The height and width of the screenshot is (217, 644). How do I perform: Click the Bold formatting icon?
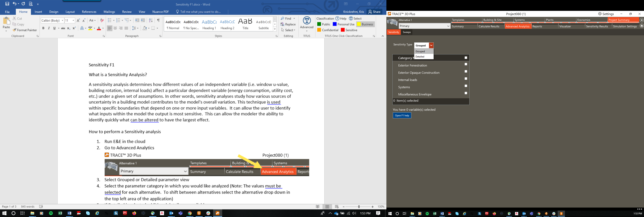pyautogui.click(x=43, y=28)
